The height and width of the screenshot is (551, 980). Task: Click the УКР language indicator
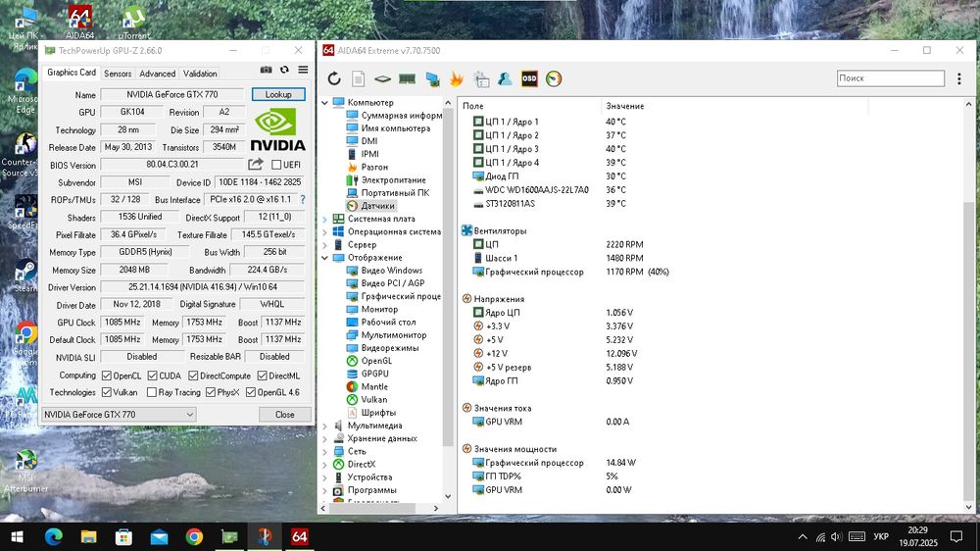click(881, 536)
